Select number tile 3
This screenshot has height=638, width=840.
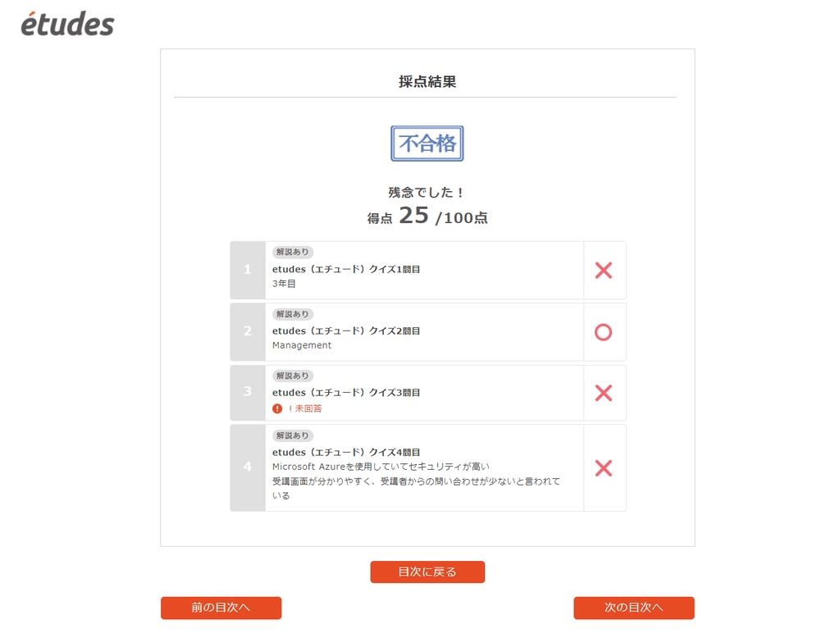248,393
